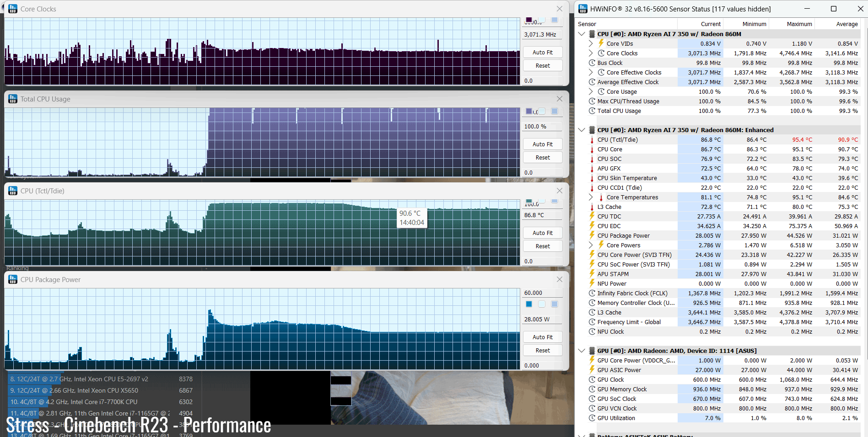Collapse the CPU [#0] Ryzen AI 7 350 sensor group
The image size is (868, 437).
click(x=582, y=34)
